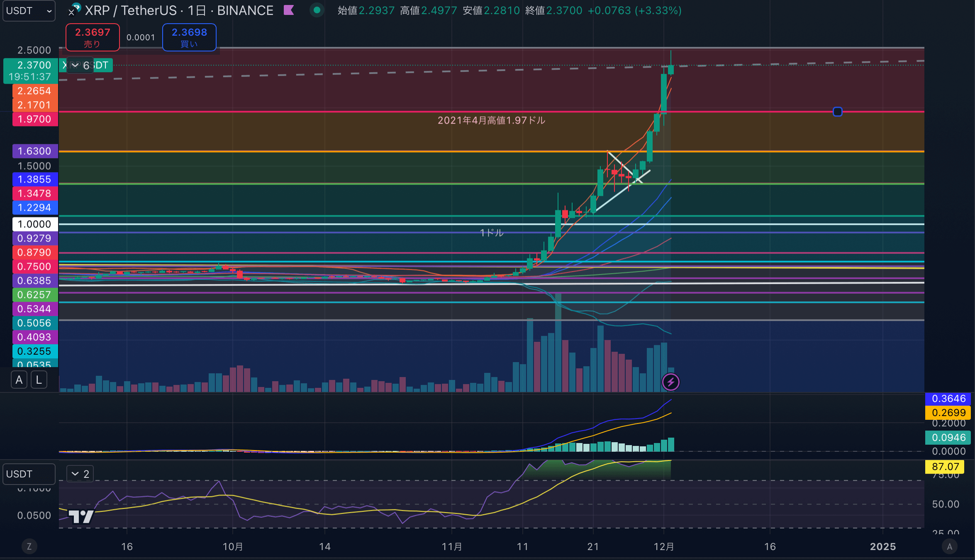
Task: Click the 10月 label on the time axis
Action: click(x=233, y=546)
